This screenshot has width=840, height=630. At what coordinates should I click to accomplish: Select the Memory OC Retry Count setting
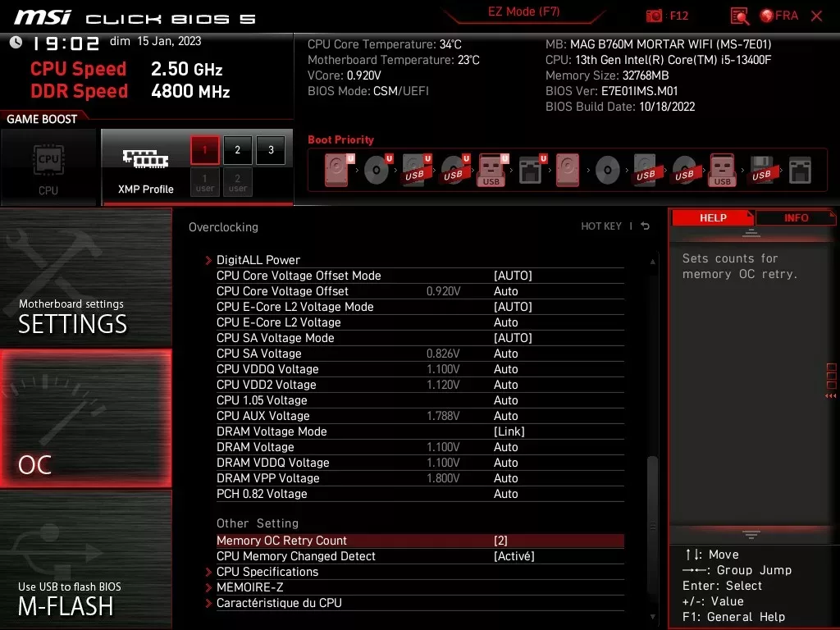pyautogui.click(x=281, y=541)
